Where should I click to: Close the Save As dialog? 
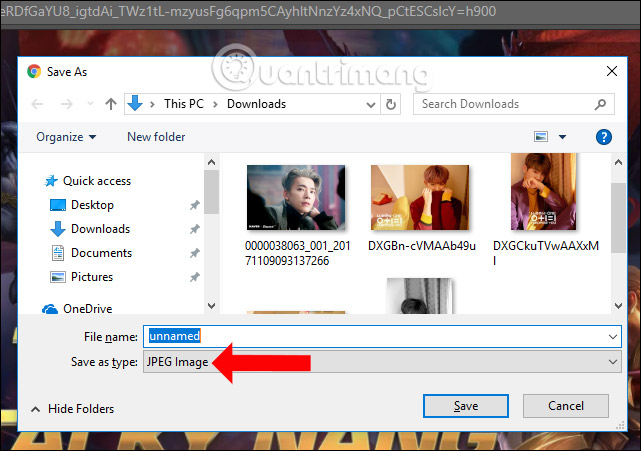(612, 71)
